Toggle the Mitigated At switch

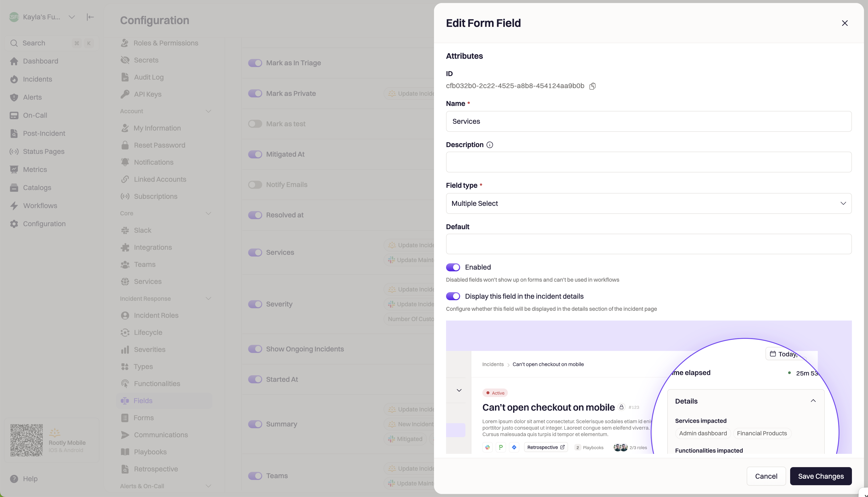tap(255, 154)
